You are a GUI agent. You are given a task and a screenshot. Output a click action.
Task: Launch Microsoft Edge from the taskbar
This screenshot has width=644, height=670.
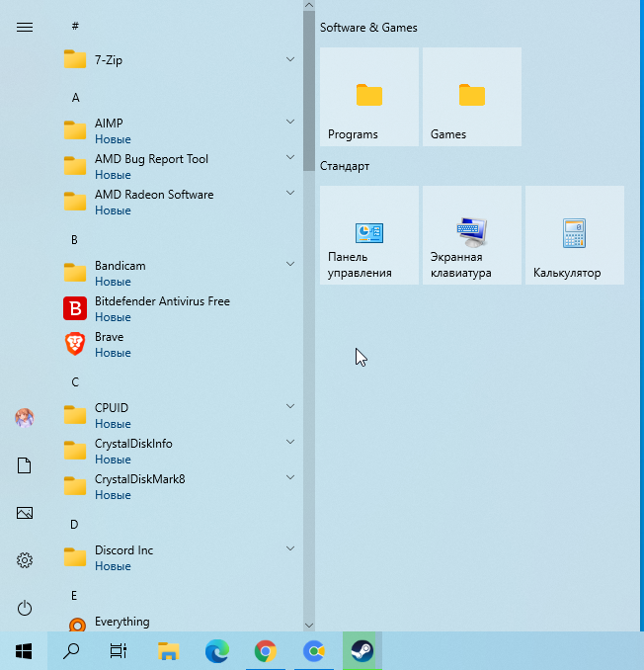[x=217, y=651]
